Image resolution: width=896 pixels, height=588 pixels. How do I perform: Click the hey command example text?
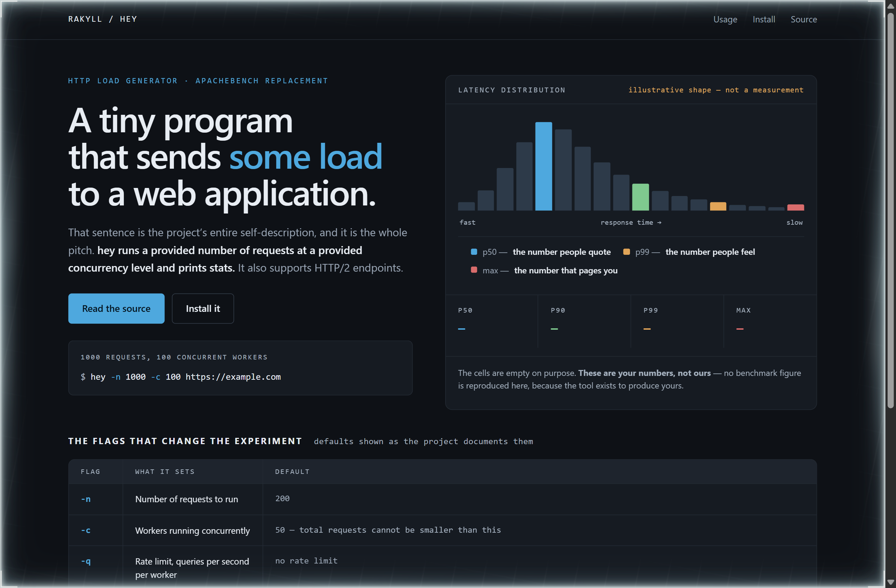[181, 377]
